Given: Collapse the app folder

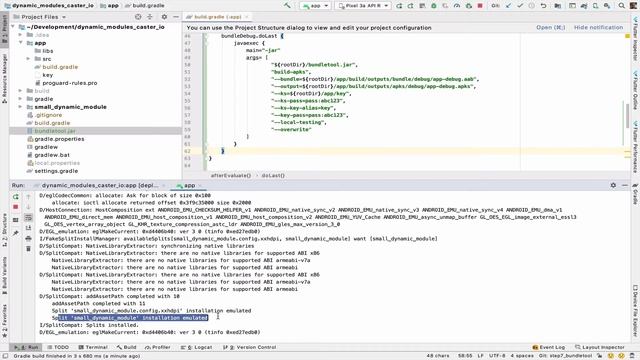Looking at the screenshot, I should 20,43.
